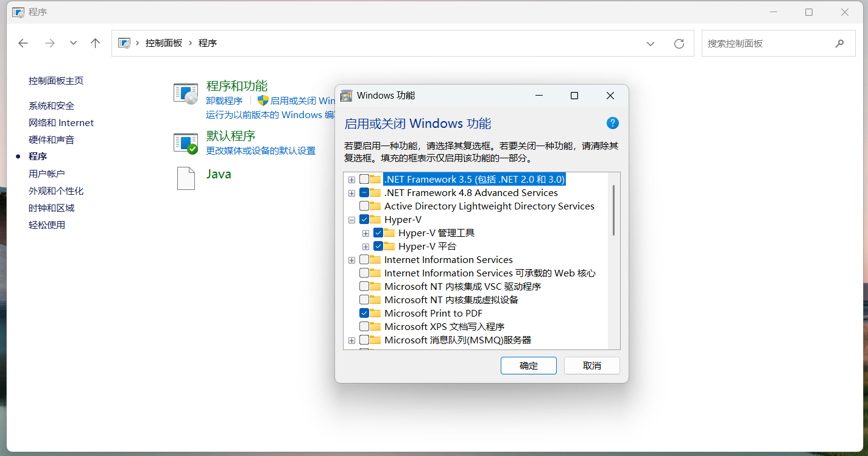Open the 默认程序 heading link
The image size is (868, 456).
231,136
